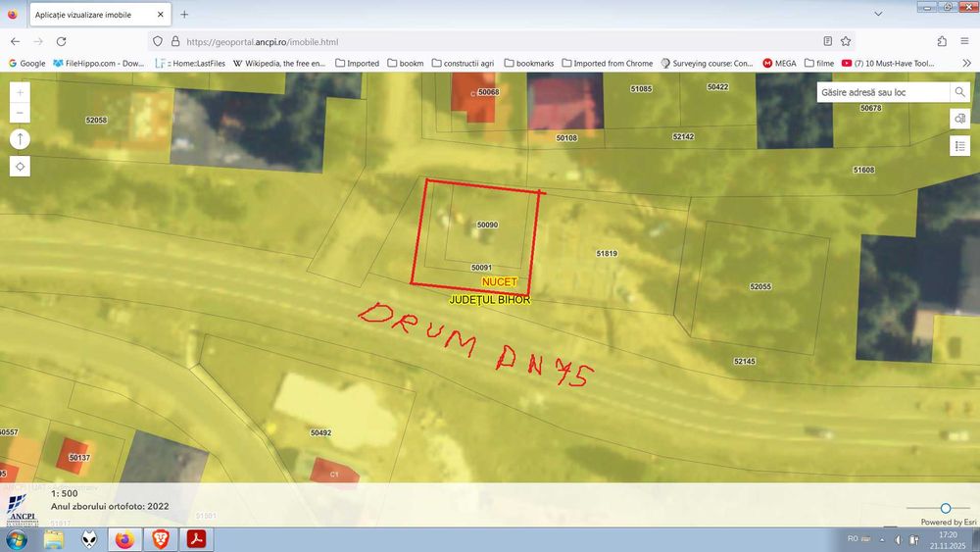Open the Google bookmark
The height and width of the screenshot is (552, 980).
pyautogui.click(x=26, y=63)
